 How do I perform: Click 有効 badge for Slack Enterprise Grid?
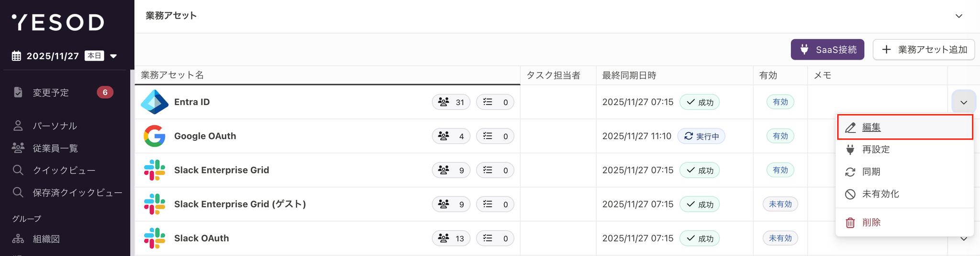[x=780, y=170]
